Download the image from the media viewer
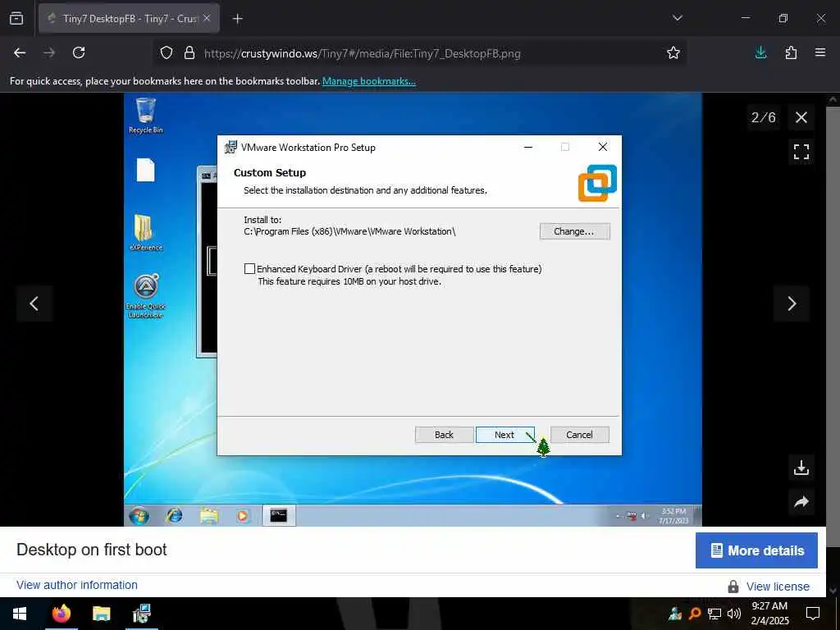 (x=801, y=468)
